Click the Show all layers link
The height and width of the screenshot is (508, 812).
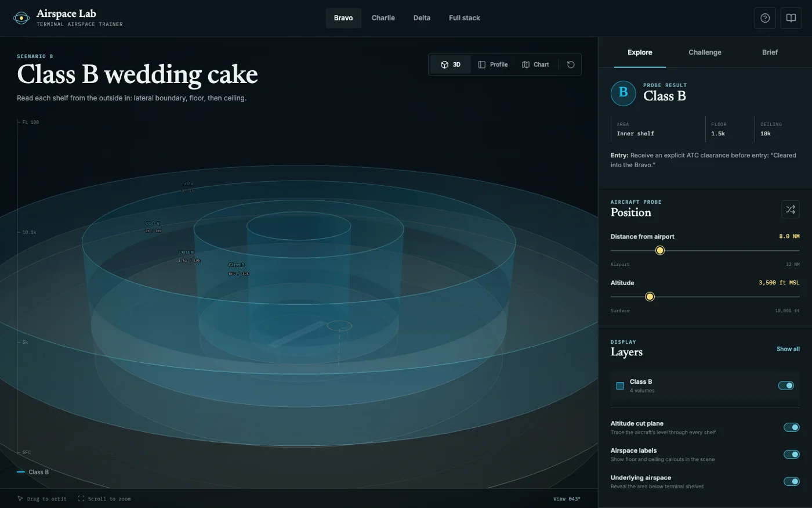(x=788, y=349)
